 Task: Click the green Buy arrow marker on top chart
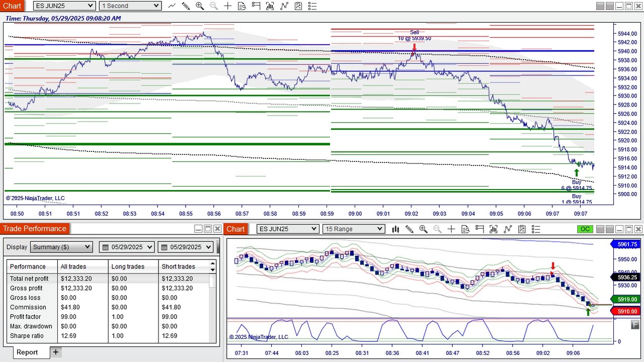pos(577,173)
